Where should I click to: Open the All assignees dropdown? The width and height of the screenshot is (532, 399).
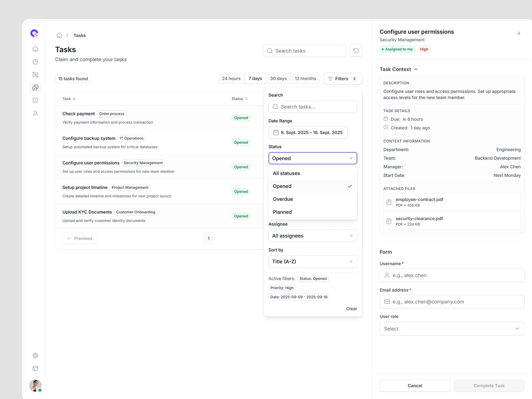tap(313, 236)
